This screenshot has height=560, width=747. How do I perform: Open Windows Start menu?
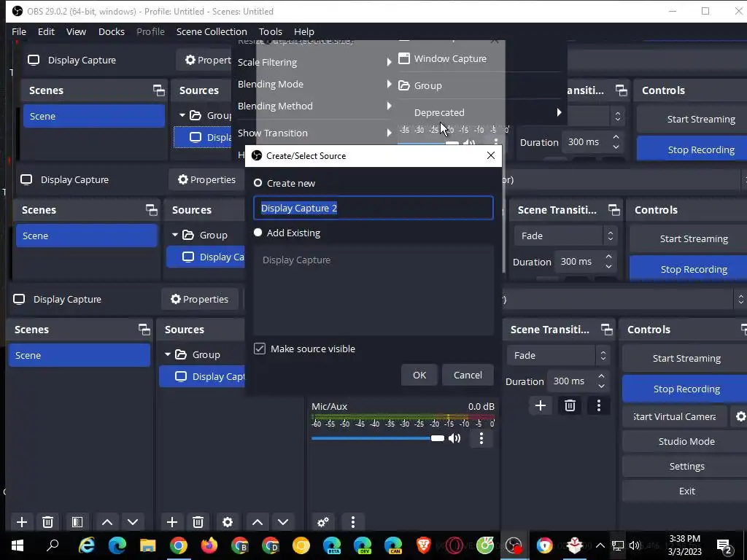click(x=18, y=545)
